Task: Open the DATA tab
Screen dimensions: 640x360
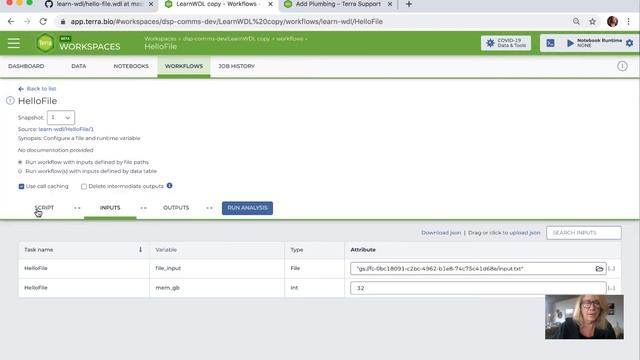Action: [x=78, y=66]
